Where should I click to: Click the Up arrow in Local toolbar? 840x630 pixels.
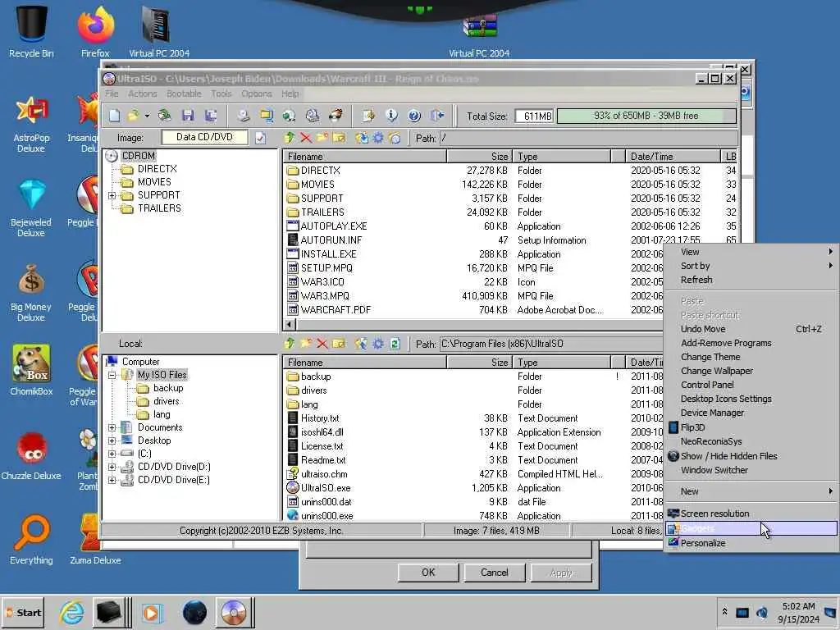290,344
